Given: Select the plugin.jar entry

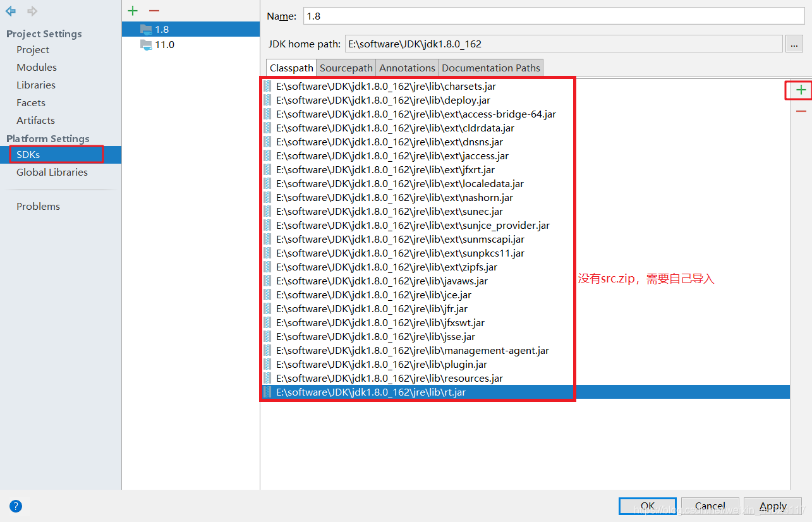Looking at the screenshot, I should click(x=524, y=364).
